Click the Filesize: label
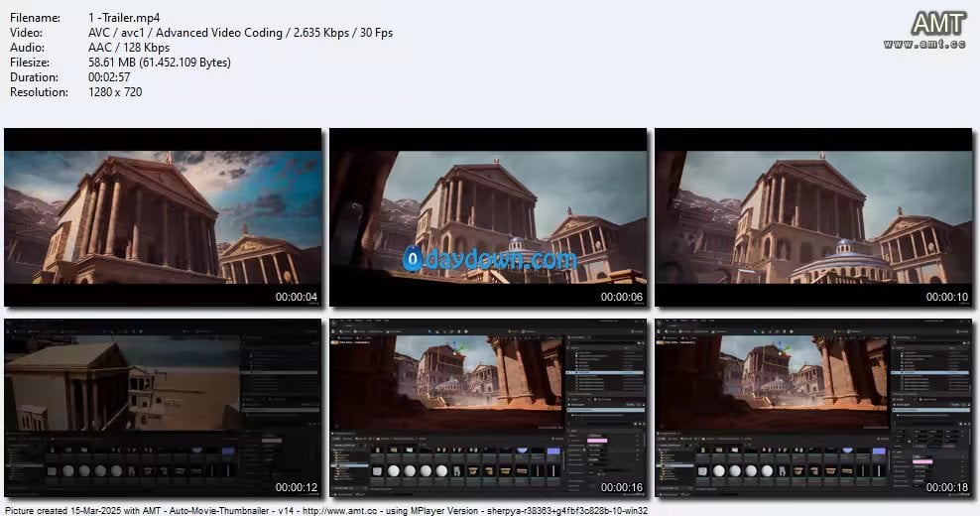This screenshot has width=980, height=516. pos(30,63)
